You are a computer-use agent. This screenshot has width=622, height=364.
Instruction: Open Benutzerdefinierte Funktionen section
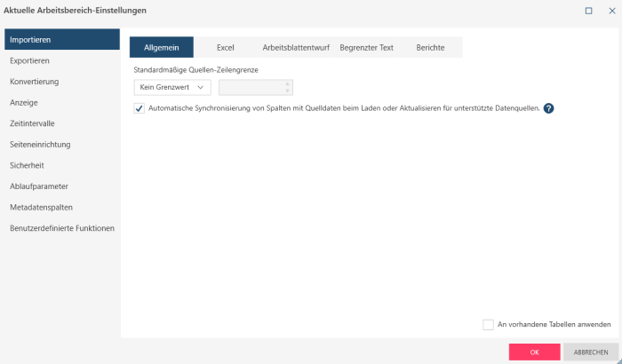coord(61,228)
